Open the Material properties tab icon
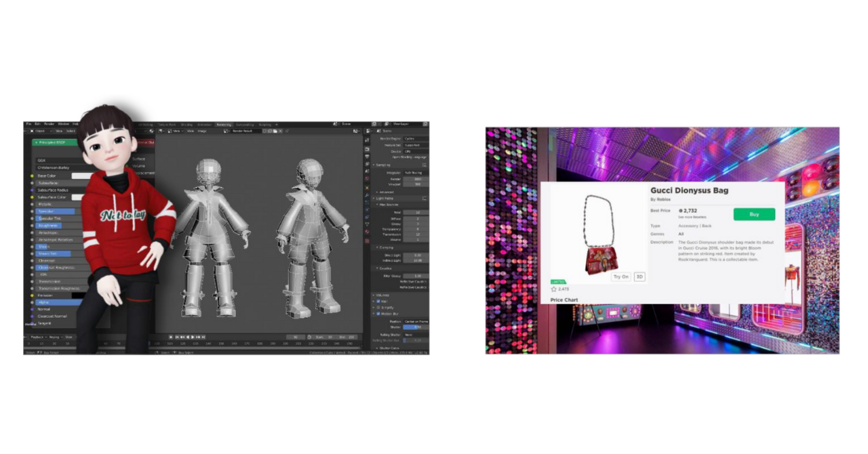Screen dimensions: 868x454 367,232
